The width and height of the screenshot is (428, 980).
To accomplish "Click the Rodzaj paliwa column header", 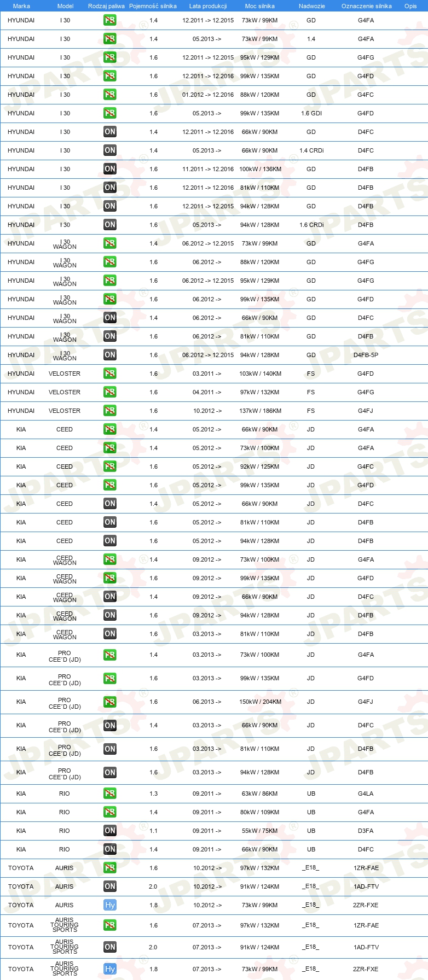I will [x=106, y=6].
